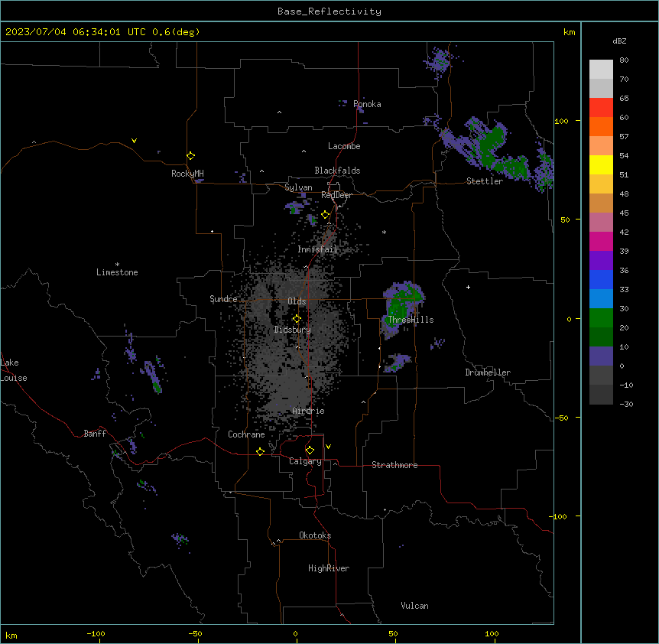
Task: Pick the green 30-20 dBZ legend swatch
Action: pos(601,318)
